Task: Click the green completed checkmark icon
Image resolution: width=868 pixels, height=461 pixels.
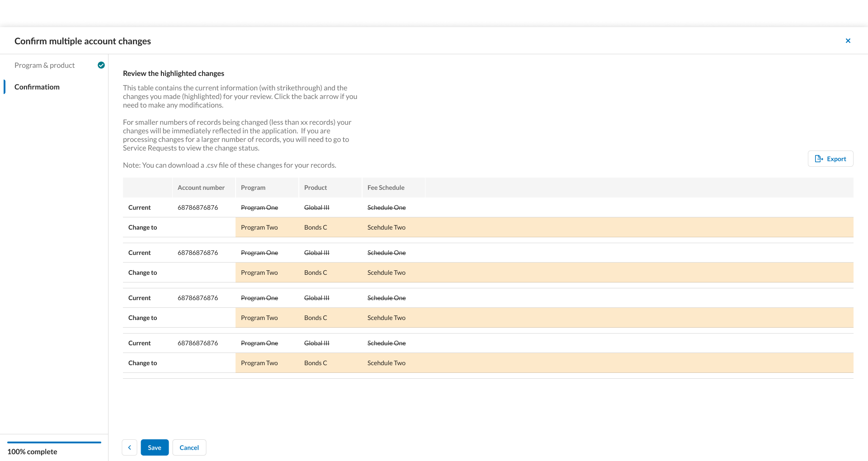Action: 101,65
